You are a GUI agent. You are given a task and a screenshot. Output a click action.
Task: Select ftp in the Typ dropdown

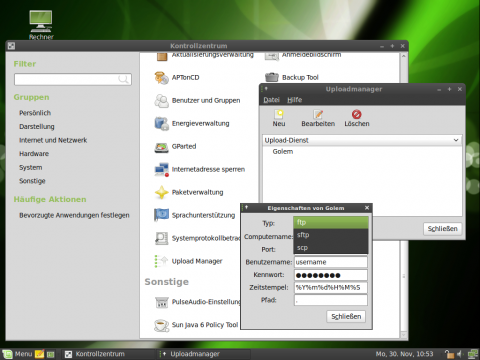click(331, 222)
